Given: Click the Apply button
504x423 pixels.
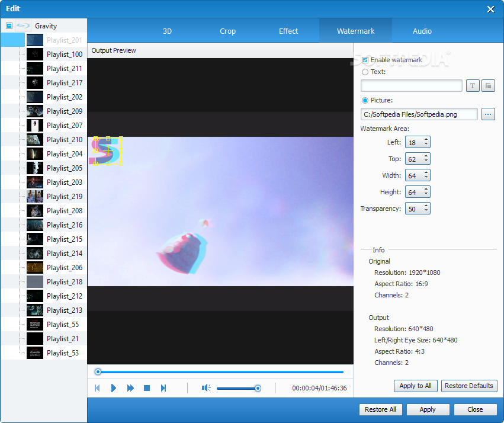Looking at the screenshot, I should [428, 409].
